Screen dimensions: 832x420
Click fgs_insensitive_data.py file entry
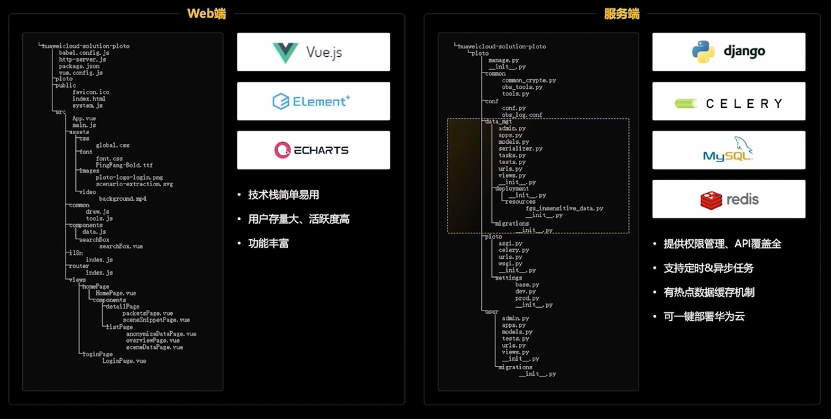(x=565, y=208)
